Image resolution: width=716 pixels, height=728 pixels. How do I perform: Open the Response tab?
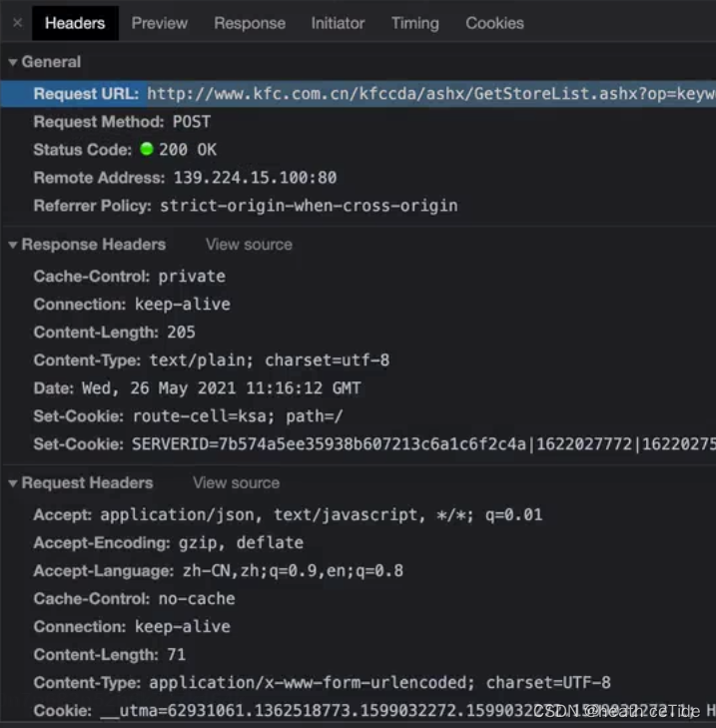[x=250, y=23]
